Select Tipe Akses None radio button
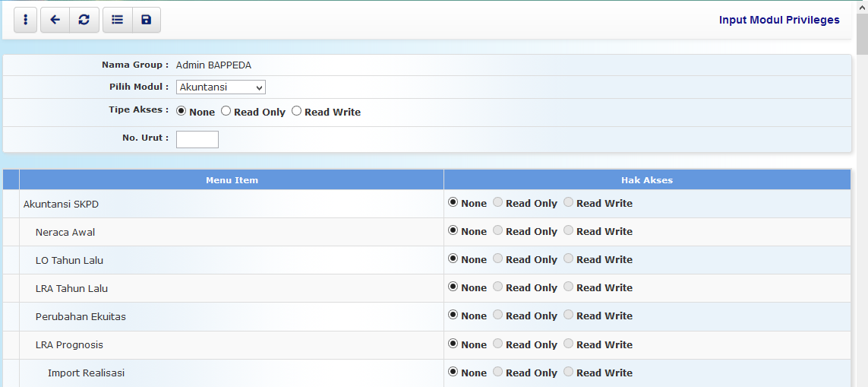Screen dimensions: 868x387 (x=181, y=111)
